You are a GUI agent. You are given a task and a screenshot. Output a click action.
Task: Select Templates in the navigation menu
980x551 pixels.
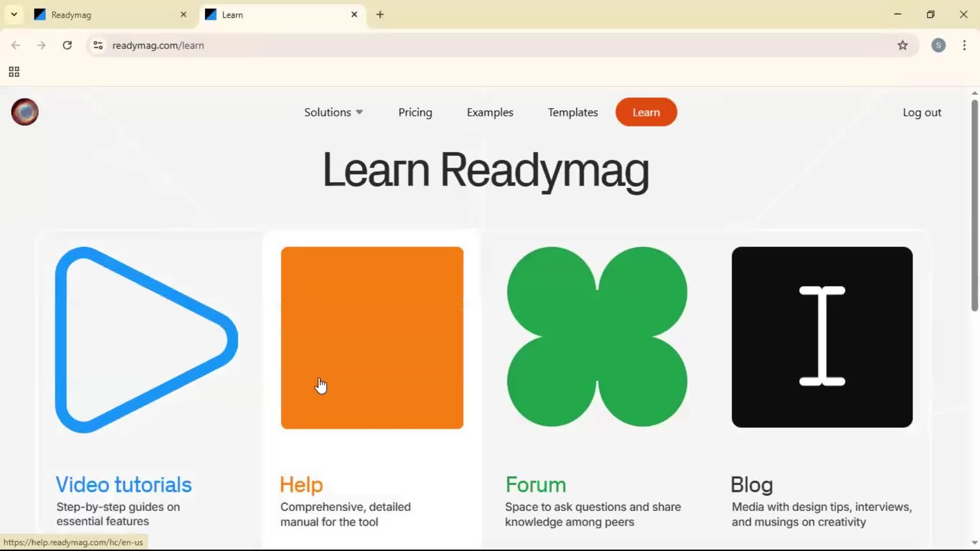pos(573,112)
